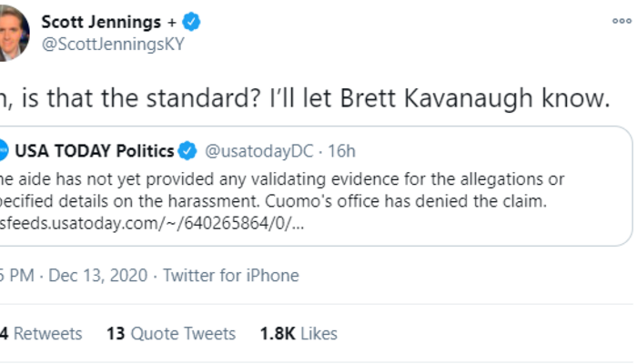Click the Brett Kavanaugh tweet text
This screenshot has width=637, height=364.
(305, 97)
